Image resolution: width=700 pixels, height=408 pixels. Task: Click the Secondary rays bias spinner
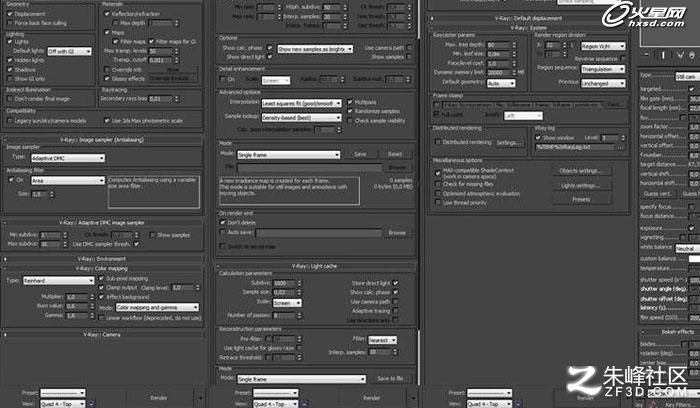(x=177, y=99)
